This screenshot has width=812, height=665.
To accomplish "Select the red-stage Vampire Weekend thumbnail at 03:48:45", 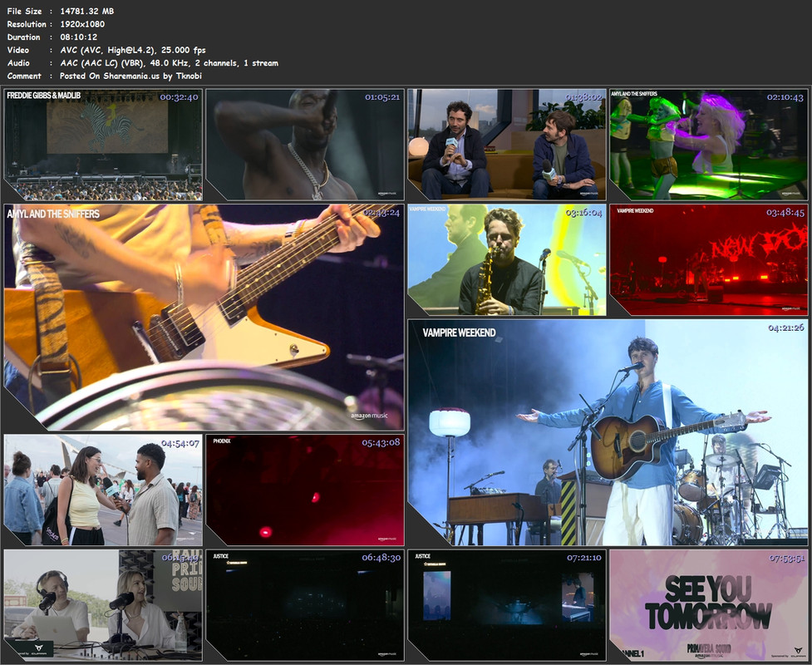I will 709,260.
